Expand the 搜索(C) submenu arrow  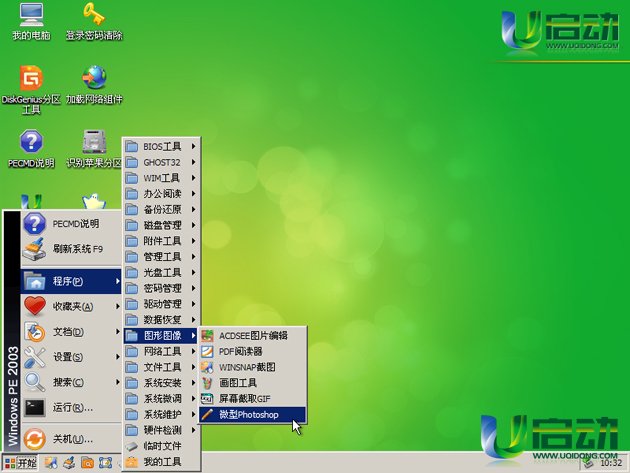(117, 382)
